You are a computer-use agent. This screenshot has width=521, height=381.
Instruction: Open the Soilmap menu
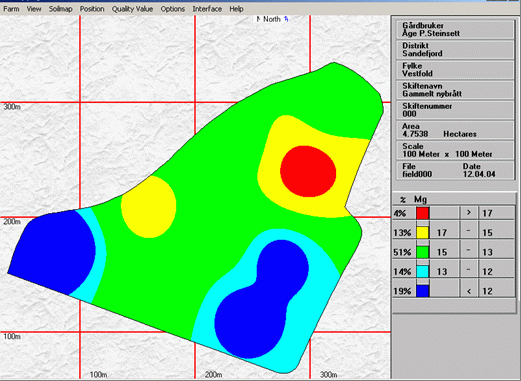pyautogui.click(x=60, y=9)
